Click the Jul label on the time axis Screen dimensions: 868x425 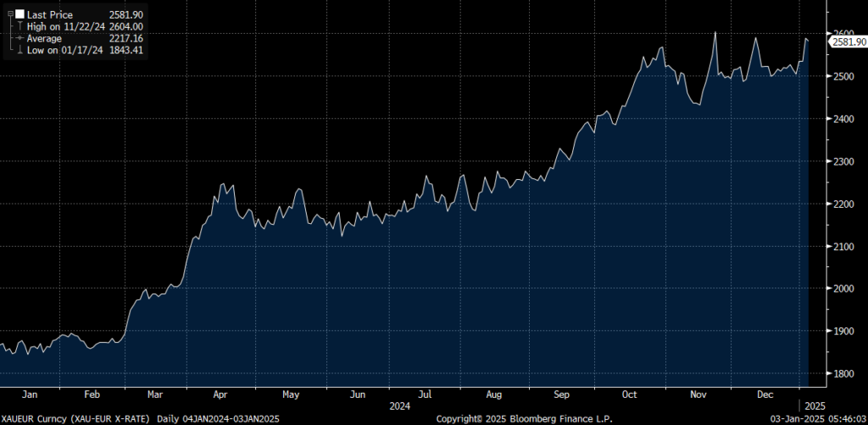click(x=426, y=394)
